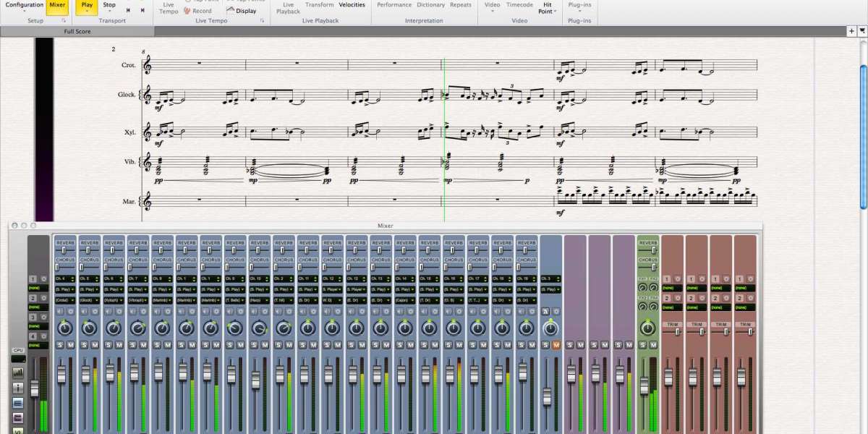The image size is (868, 434).
Task: Toggle the Mixer button in the ribbon
Action: click(57, 6)
